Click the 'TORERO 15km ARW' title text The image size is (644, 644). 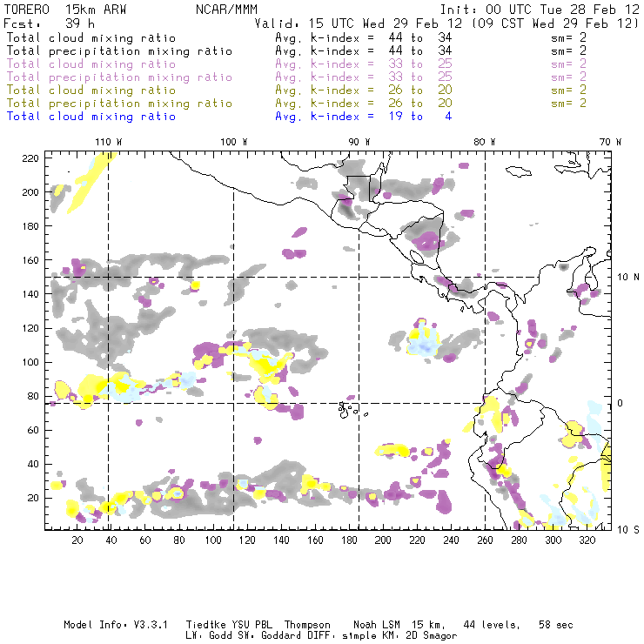(65, 10)
